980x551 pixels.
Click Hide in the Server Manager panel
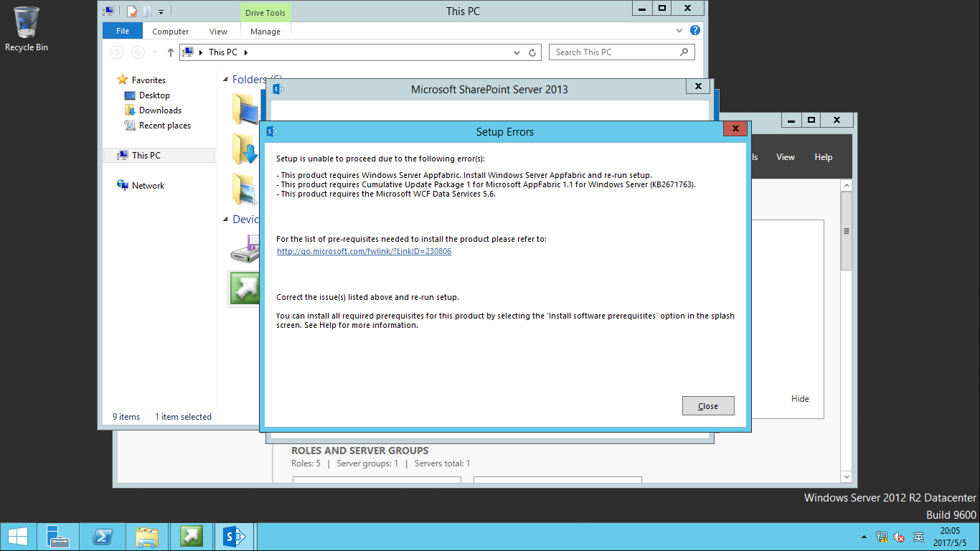800,399
